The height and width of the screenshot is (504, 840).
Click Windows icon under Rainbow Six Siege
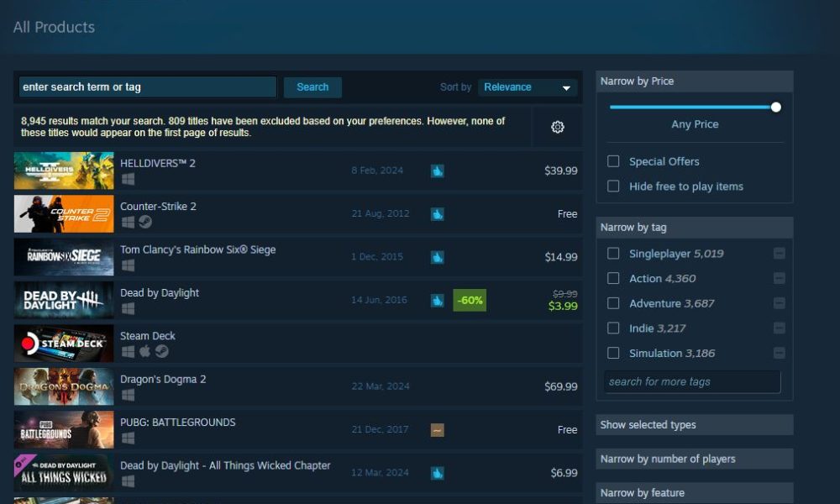pos(128,265)
